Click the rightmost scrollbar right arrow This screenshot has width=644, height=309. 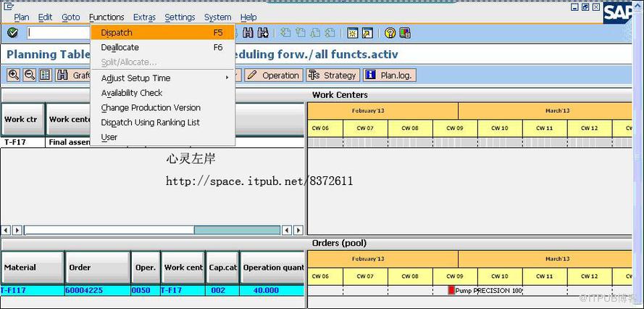click(298, 230)
